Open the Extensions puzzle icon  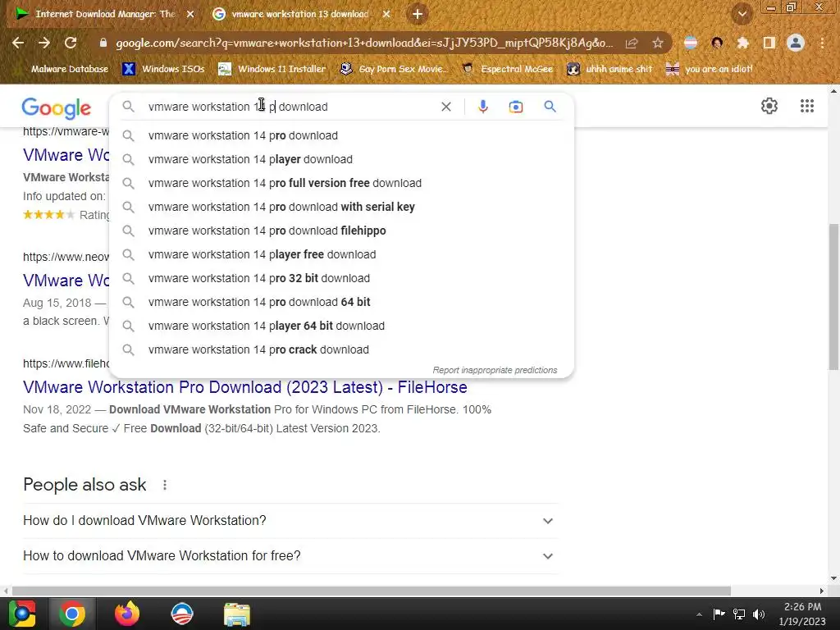pyautogui.click(x=742, y=43)
